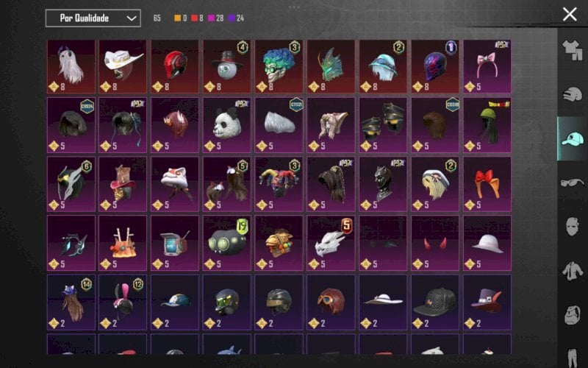Switch to the jacket category icon
Viewport: 588px width, 368px height.
tap(573, 270)
